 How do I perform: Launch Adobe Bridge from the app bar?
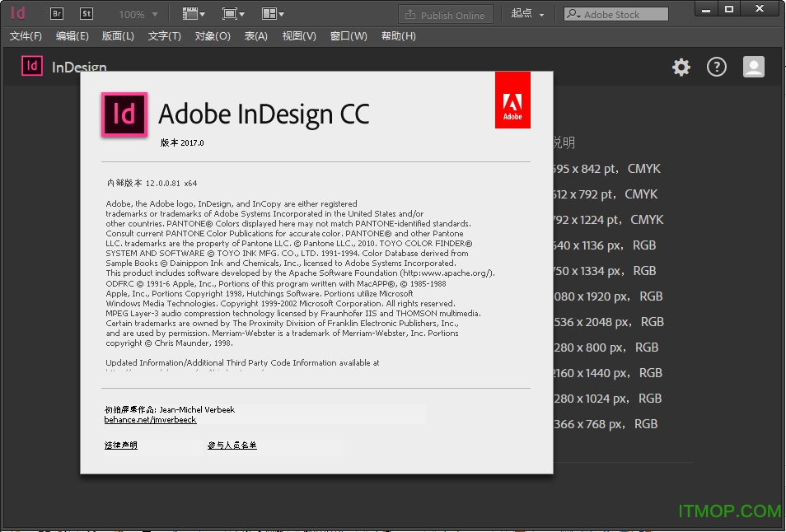pos(57,13)
